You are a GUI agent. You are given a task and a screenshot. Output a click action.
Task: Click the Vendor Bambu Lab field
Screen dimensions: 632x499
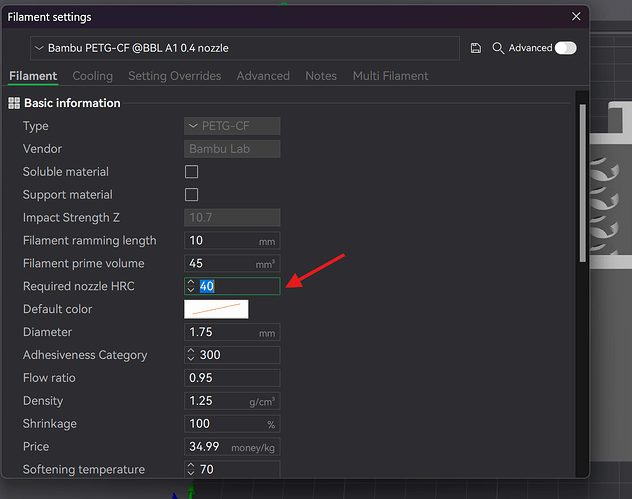(232, 149)
